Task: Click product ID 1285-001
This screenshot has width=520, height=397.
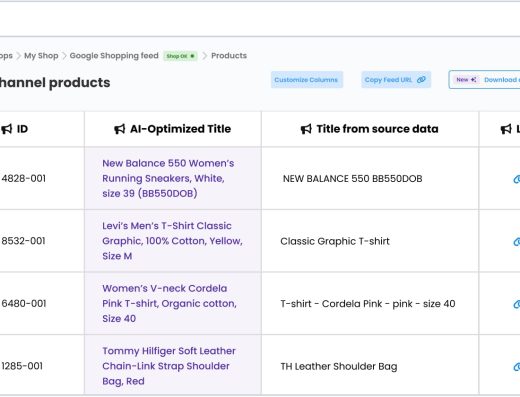Action: point(22,366)
